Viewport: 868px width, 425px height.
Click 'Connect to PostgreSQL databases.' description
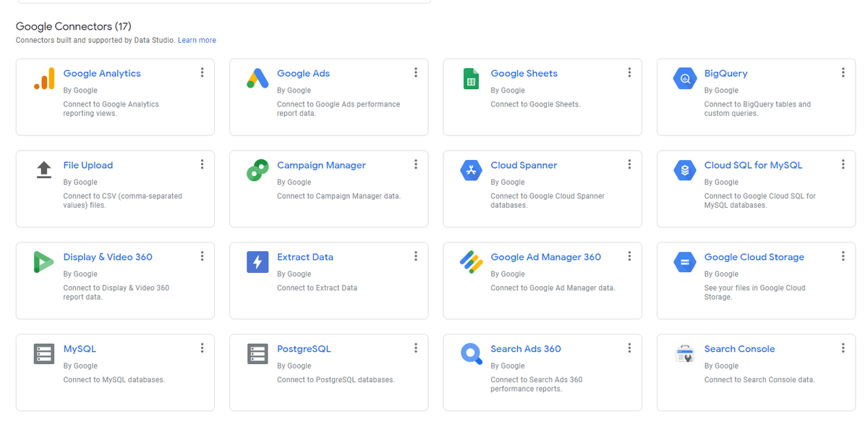coord(336,380)
